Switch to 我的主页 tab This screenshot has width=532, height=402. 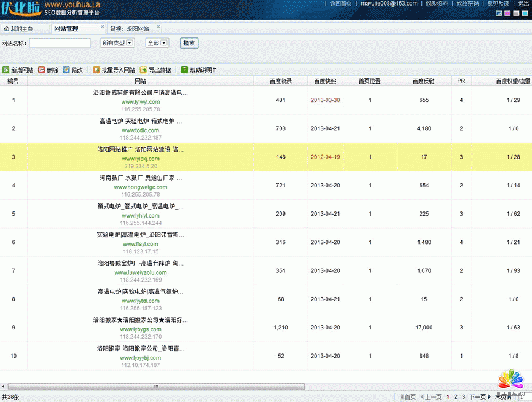point(18,28)
